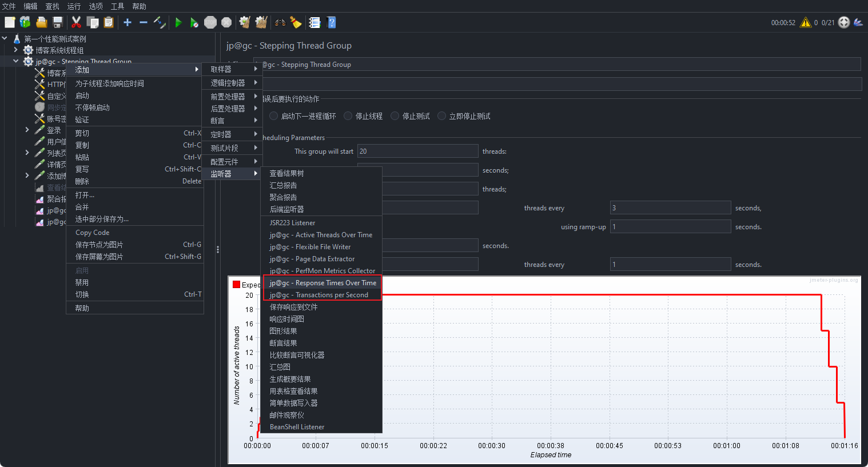Click Copy Code context menu entry
Image resolution: width=868 pixels, height=467 pixels.
point(135,233)
